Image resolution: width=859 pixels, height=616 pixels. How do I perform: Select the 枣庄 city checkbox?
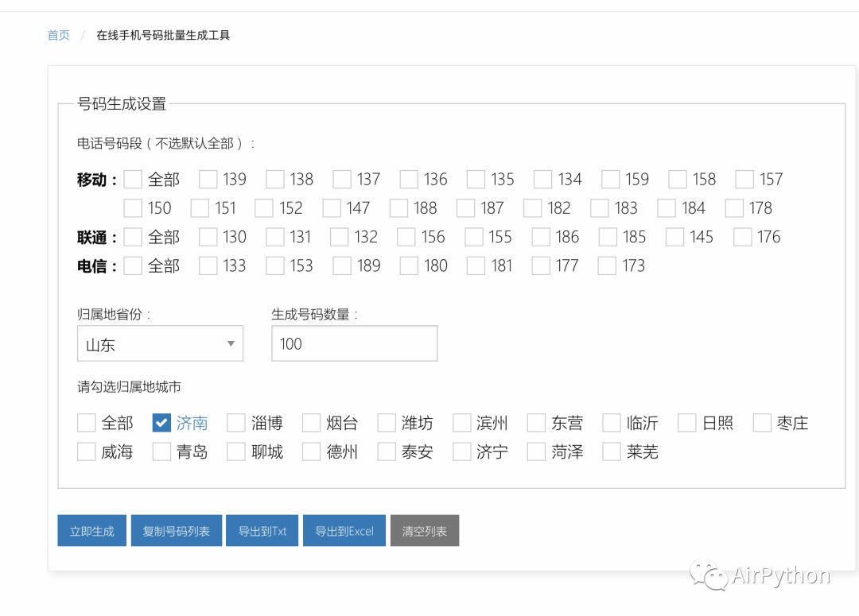click(762, 423)
